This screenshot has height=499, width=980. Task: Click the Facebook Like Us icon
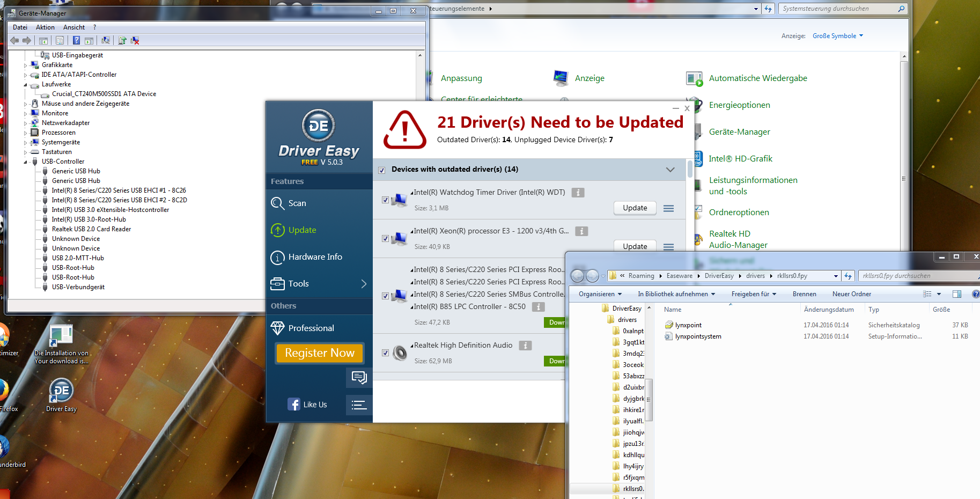(x=293, y=405)
